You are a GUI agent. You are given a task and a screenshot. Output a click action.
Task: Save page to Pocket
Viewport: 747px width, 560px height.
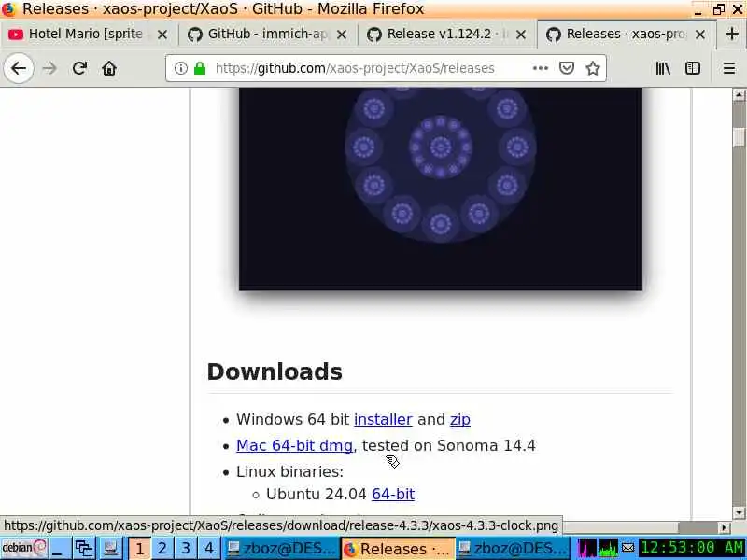pyautogui.click(x=567, y=68)
